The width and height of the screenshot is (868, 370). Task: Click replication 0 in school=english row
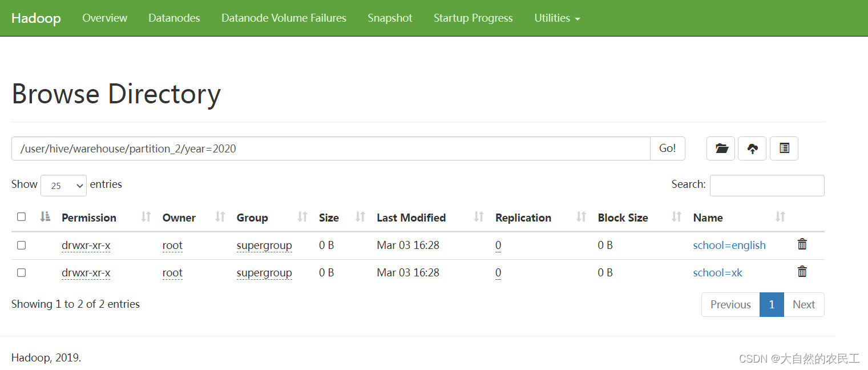pos(498,246)
